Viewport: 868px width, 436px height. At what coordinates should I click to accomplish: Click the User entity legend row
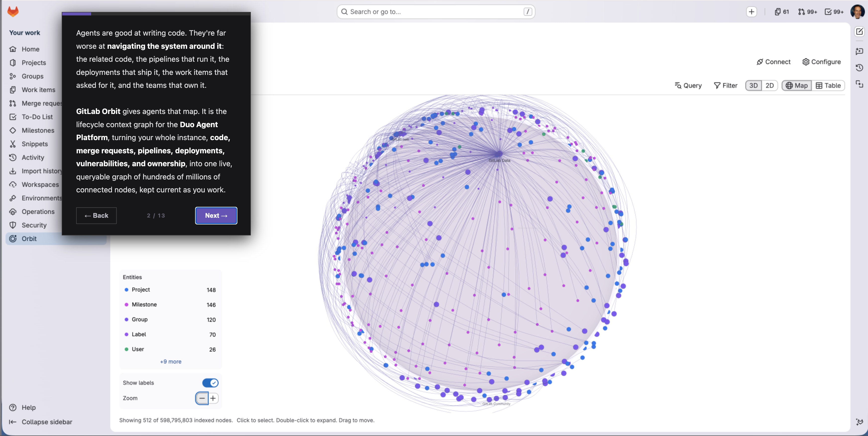point(170,349)
